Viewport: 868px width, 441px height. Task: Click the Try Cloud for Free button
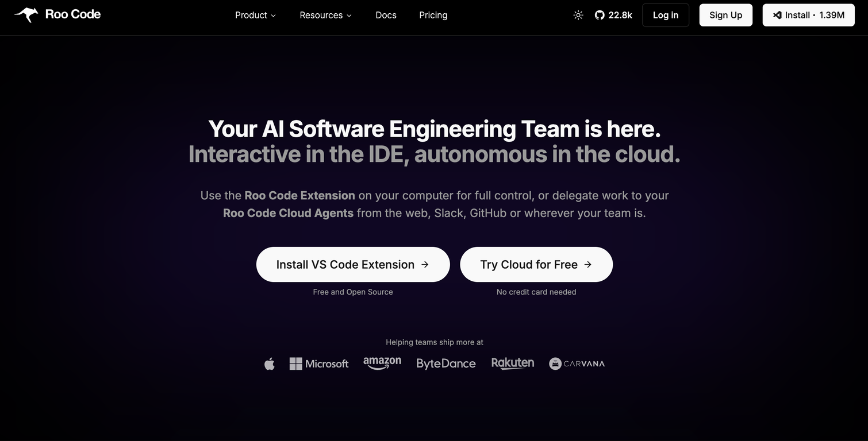(536, 265)
